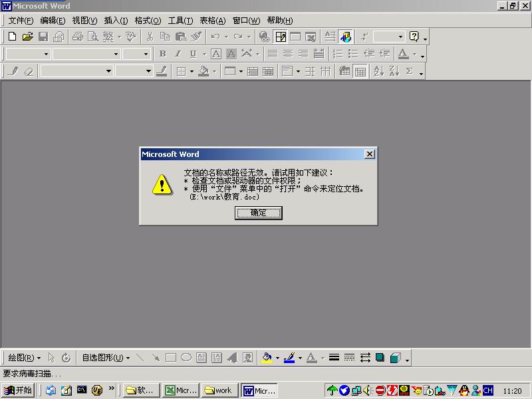The width and height of the screenshot is (532, 399).
Task: Click the Distribute Rows Evenly icon
Action: click(x=310, y=71)
